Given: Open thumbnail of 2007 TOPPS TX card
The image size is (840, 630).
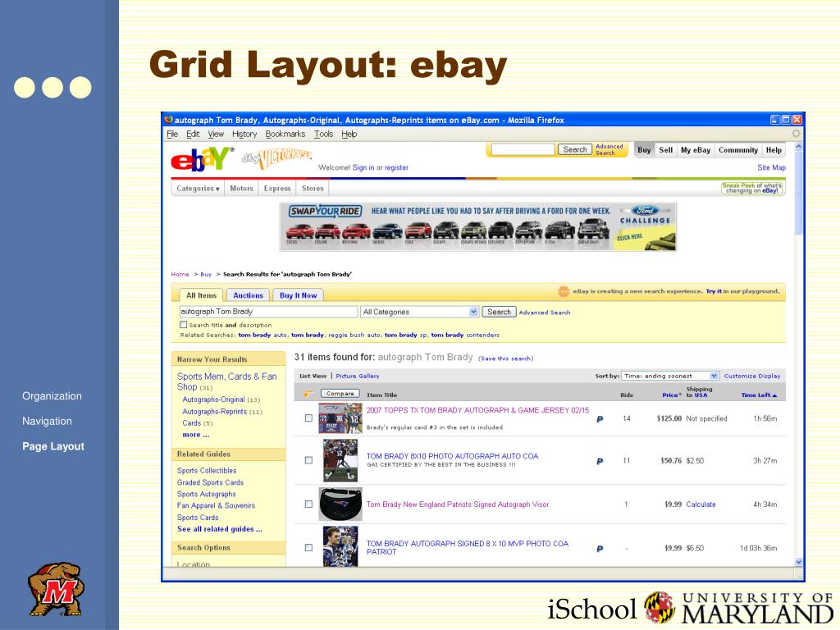Looking at the screenshot, I should click(x=340, y=418).
